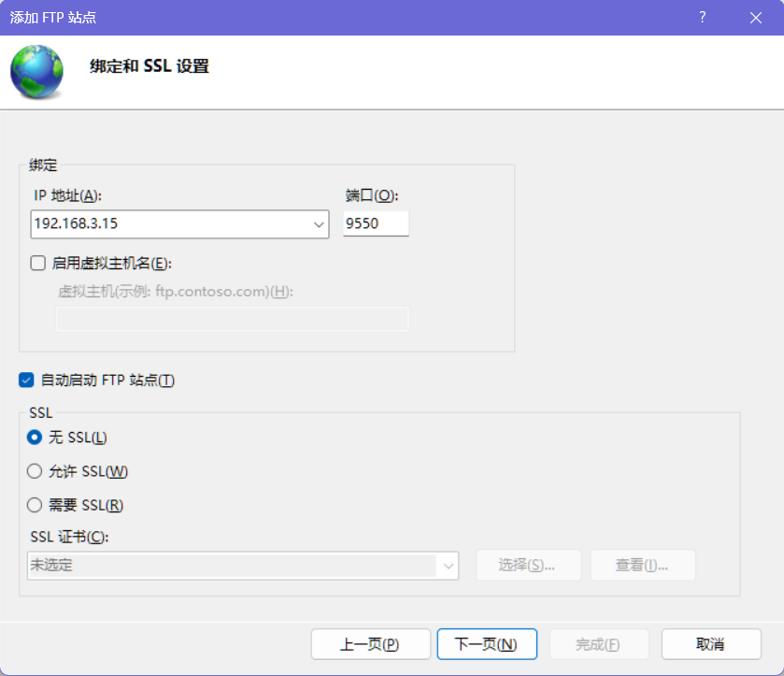
Task: Uncheck 自动启动 FTP 站点
Action: [x=26, y=380]
